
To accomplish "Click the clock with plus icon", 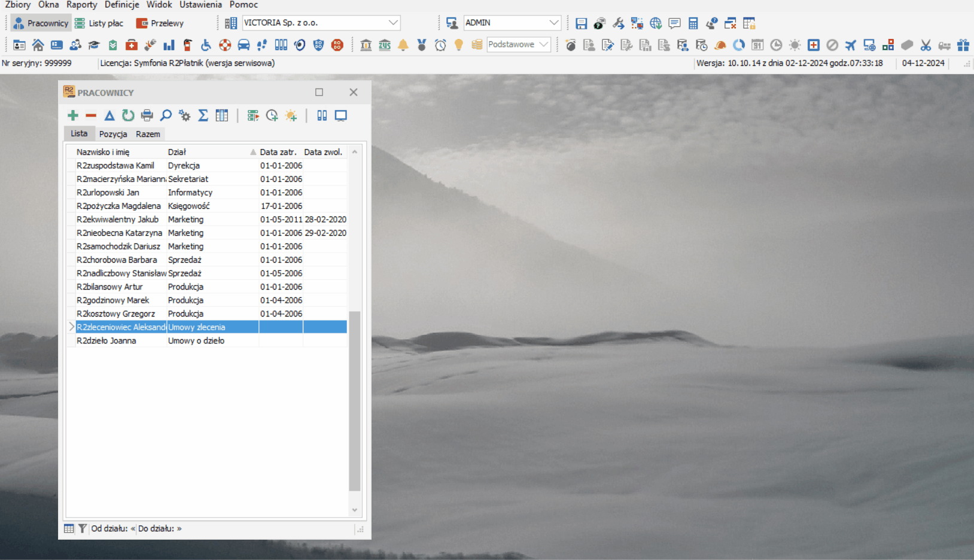I will click(x=272, y=115).
